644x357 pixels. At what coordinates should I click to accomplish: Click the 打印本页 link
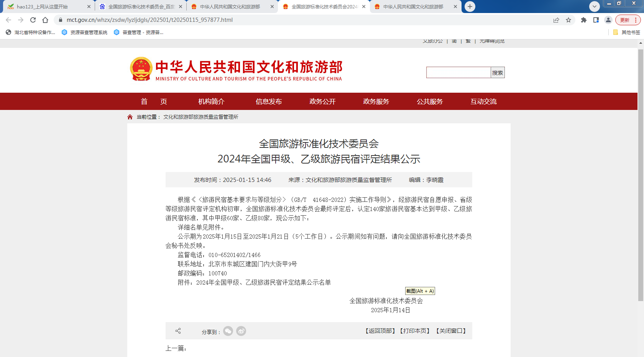coord(415,331)
